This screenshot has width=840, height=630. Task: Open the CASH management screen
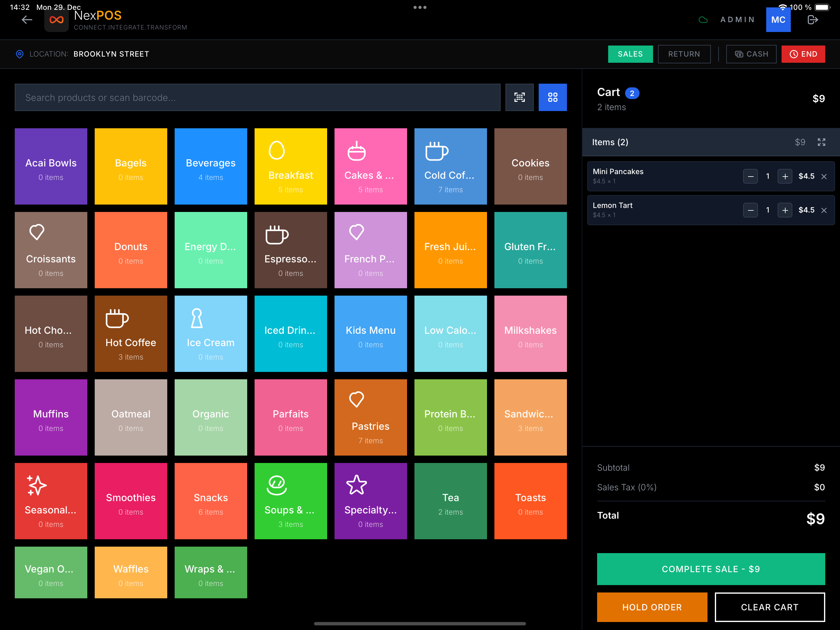click(x=751, y=54)
